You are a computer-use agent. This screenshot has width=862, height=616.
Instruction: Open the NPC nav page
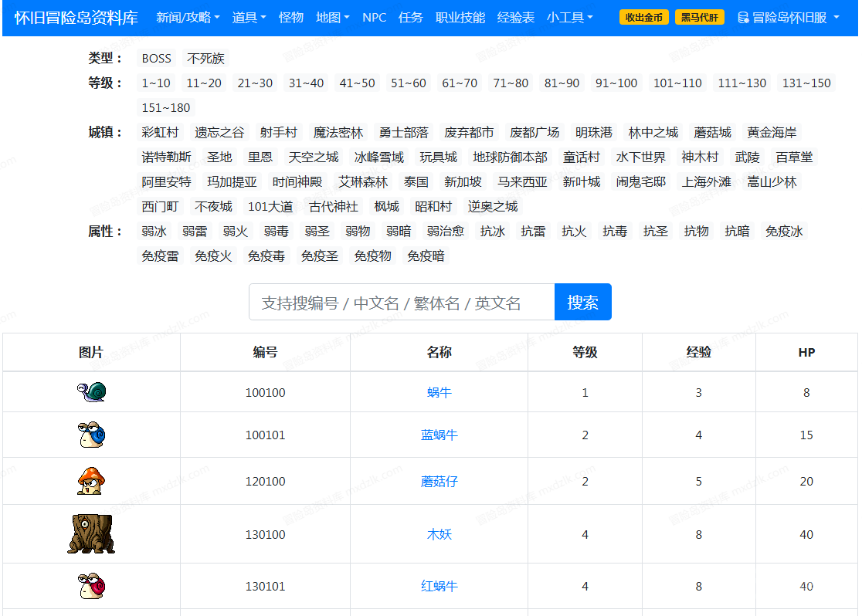[374, 18]
